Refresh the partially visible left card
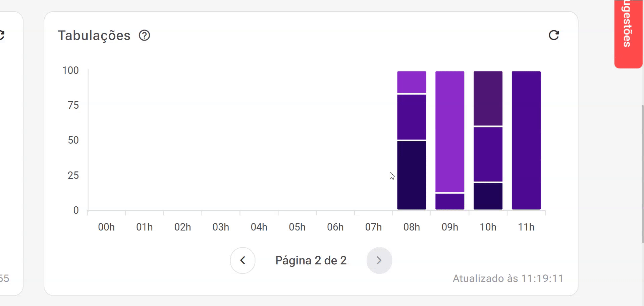Screen dimensions: 644x306 point(2,35)
